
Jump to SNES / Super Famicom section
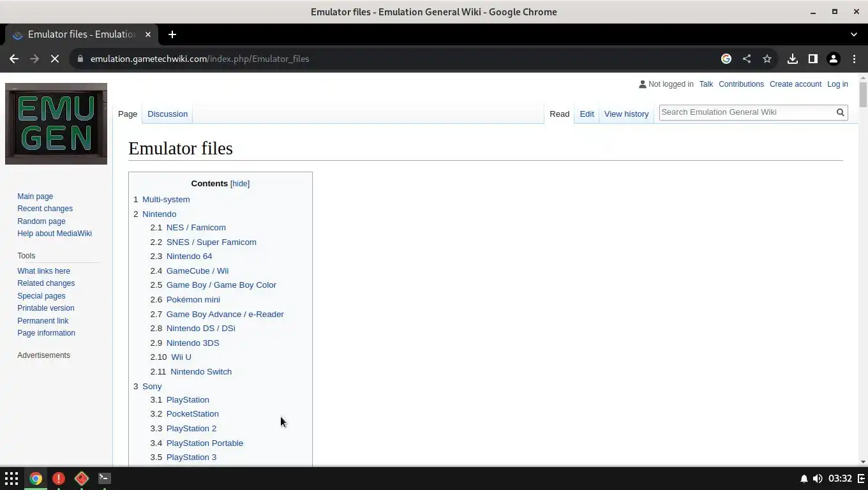coord(211,242)
